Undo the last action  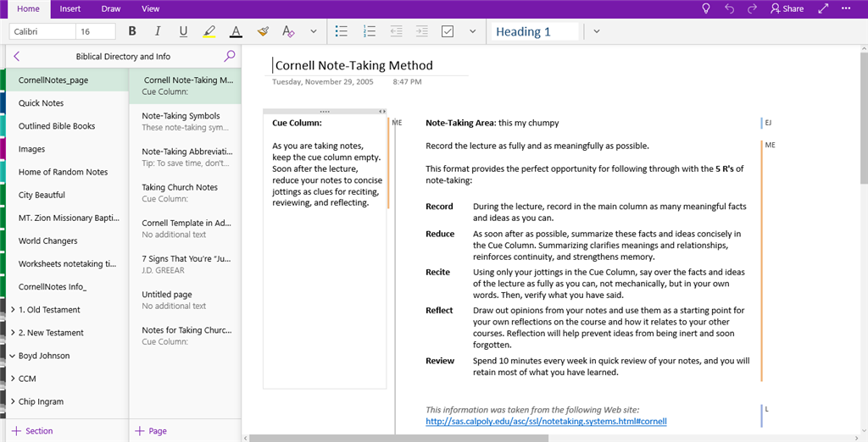(729, 8)
